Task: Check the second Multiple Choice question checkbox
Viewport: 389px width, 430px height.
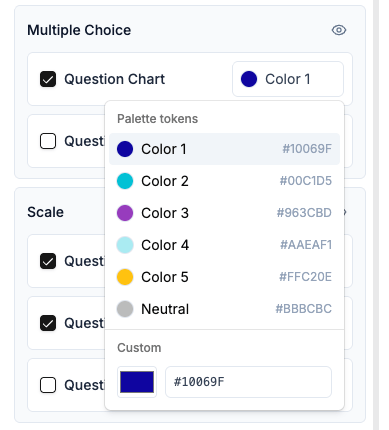Action: (x=48, y=141)
